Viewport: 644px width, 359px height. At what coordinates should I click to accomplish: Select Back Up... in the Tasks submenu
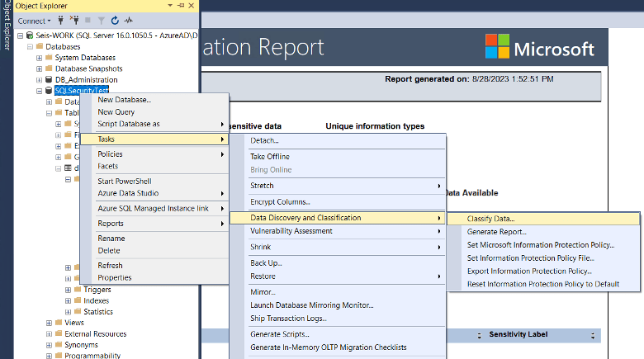(x=338, y=263)
